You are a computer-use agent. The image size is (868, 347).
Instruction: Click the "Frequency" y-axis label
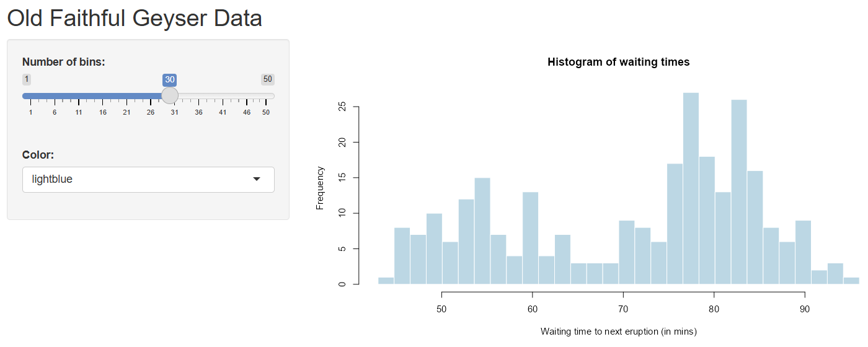[320, 188]
